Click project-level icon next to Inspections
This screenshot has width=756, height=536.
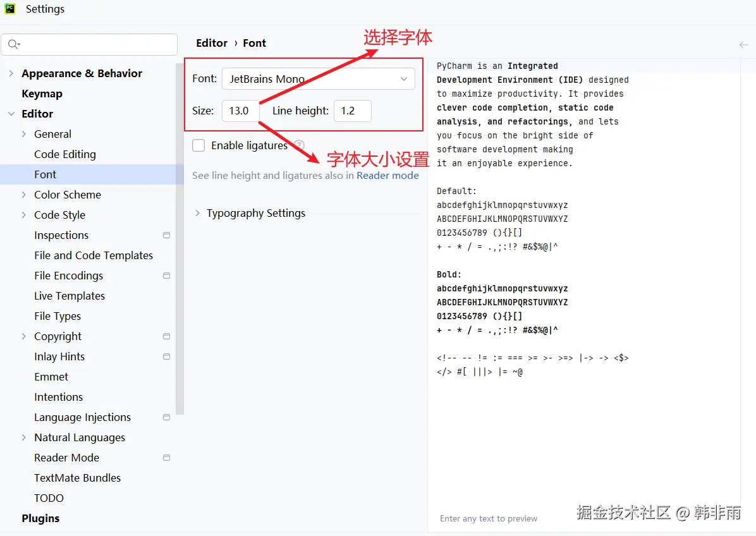click(166, 235)
